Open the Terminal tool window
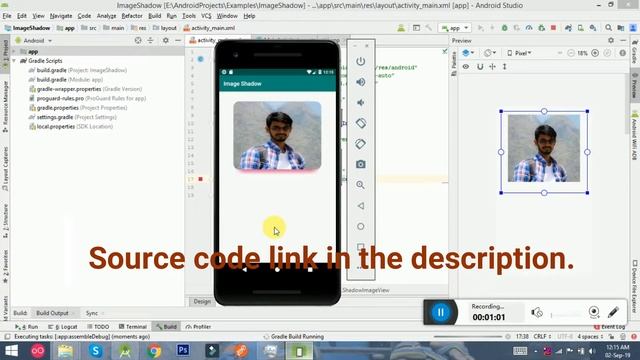The height and width of the screenshot is (360, 640). (x=133, y=327)
